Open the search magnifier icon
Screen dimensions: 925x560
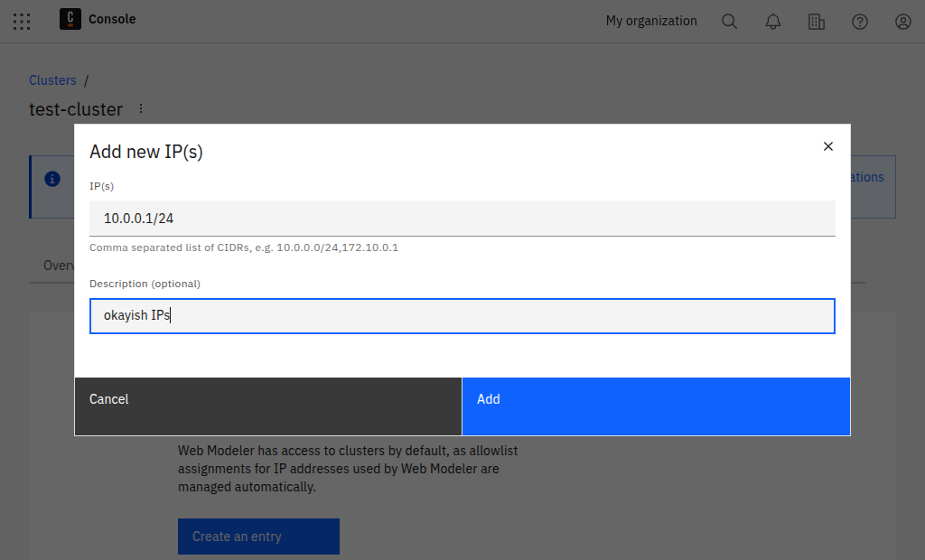click(729, 21)
